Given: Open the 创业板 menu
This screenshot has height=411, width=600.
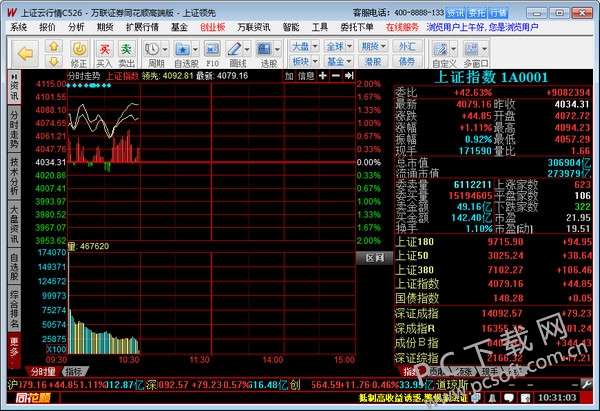Looking at the screenshot, I should click(x=212, y=27).
